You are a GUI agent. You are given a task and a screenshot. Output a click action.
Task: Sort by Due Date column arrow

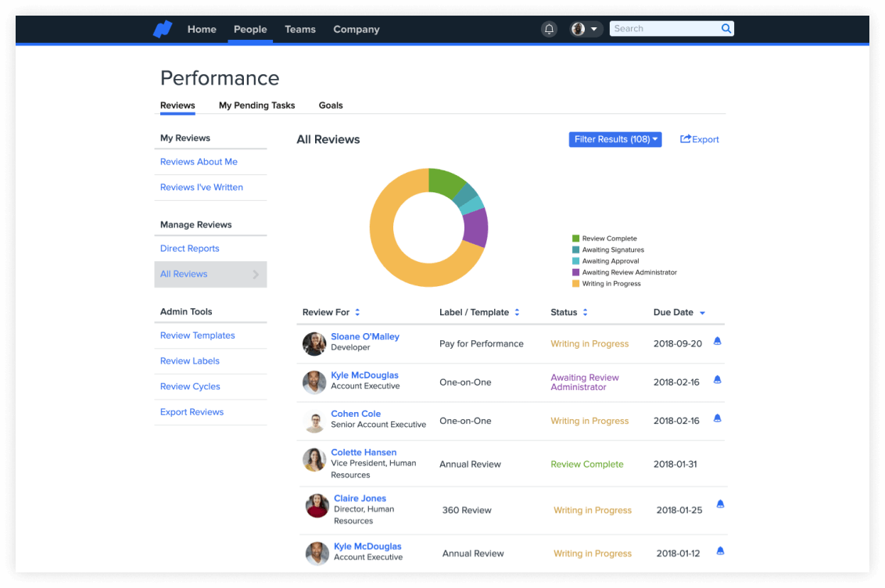tap(702, 313)
